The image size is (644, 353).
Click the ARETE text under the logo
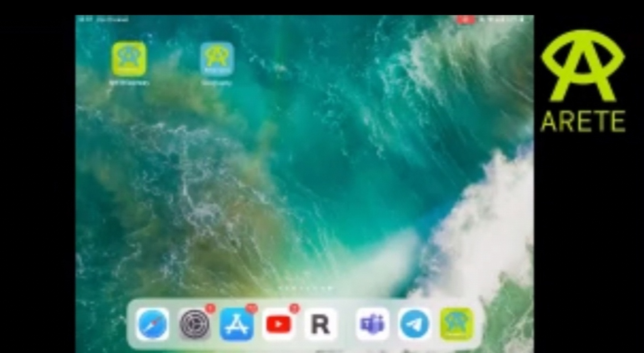582,122
